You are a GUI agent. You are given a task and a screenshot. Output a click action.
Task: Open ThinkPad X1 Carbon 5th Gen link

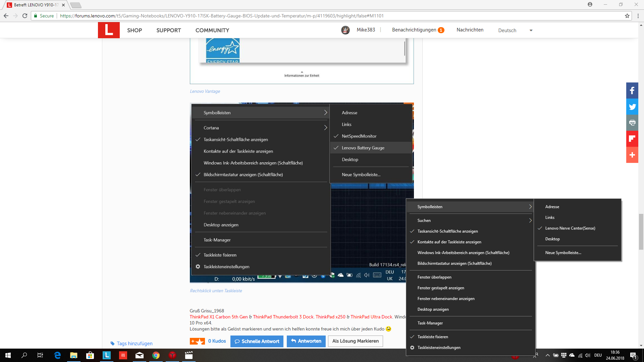click(219, 317)
